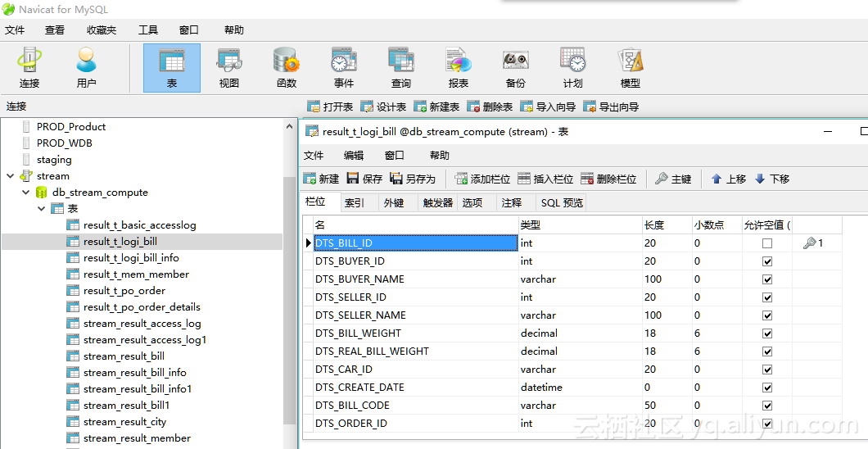The height and width of the screenshot is (449, 868).
Task: Open the 模型 model icon
Action: pos(631,68)
